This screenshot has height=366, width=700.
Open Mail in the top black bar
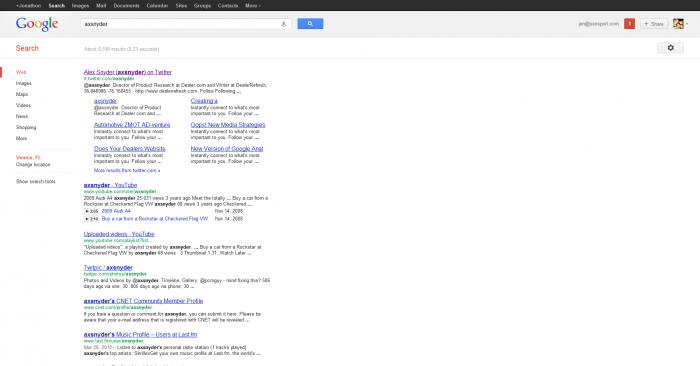(x=101, y=5)
